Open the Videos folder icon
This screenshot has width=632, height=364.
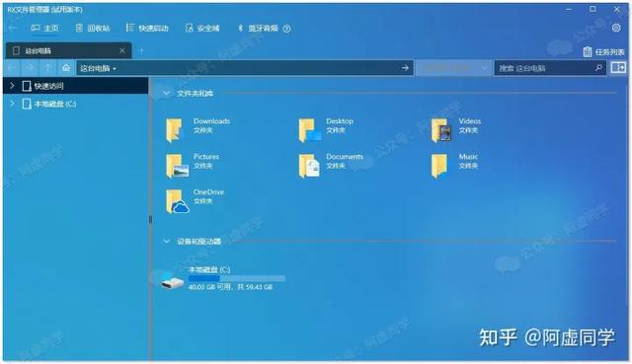coord(441,129)
